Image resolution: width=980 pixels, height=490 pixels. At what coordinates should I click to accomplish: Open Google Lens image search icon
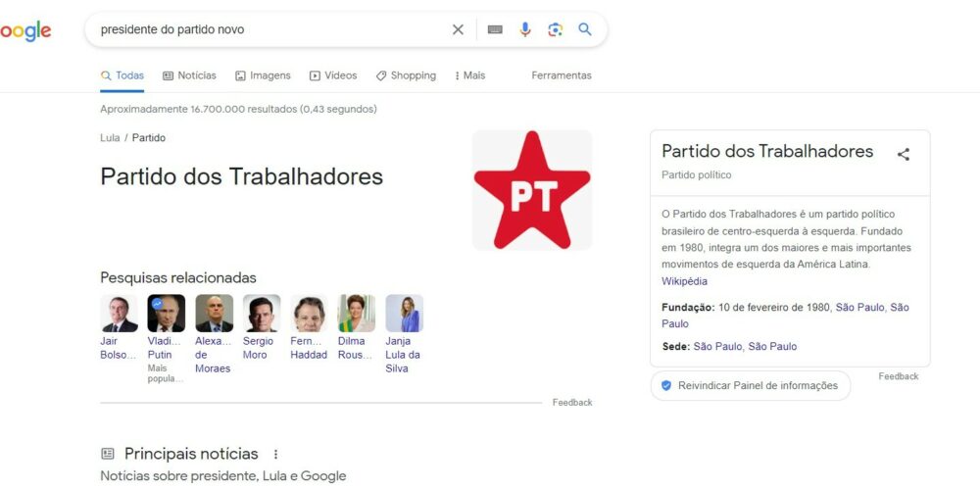555,29
